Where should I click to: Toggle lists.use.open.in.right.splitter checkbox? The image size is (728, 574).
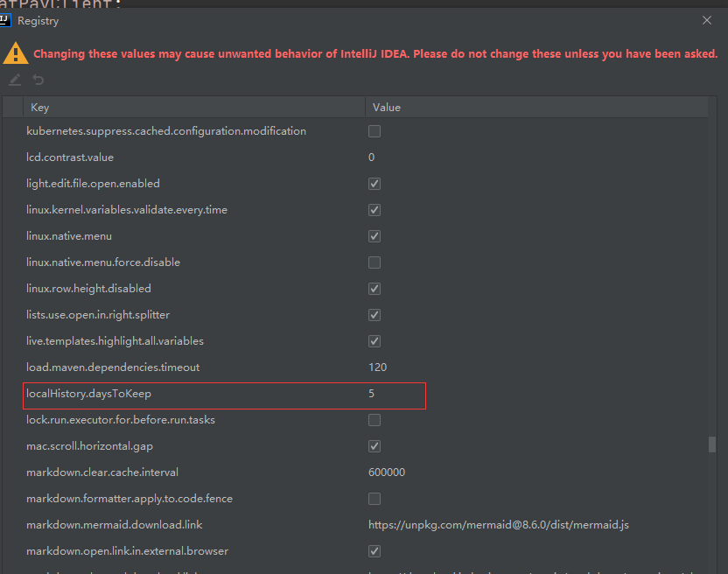pos(374,315)
